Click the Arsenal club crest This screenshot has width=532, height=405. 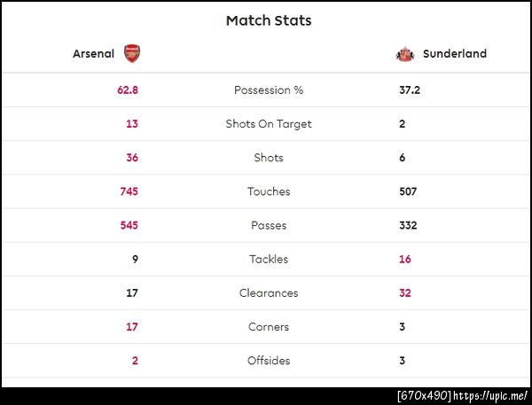[131, 53]
